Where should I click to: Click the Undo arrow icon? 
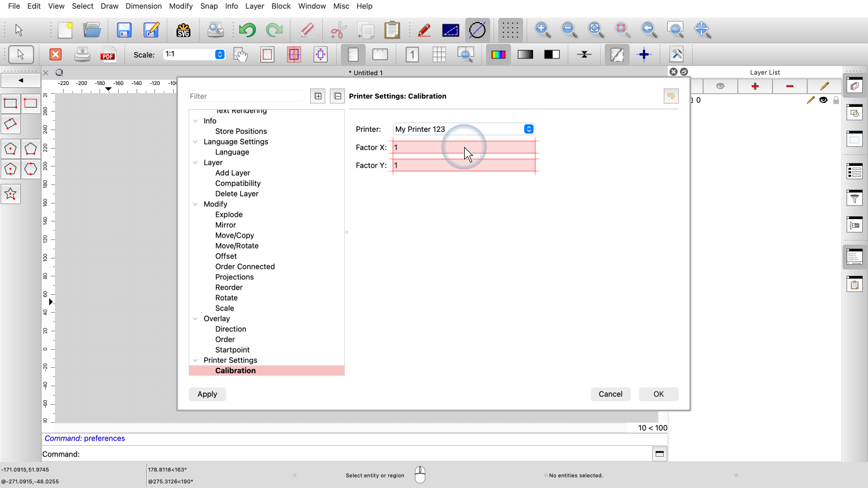(247, 30)
